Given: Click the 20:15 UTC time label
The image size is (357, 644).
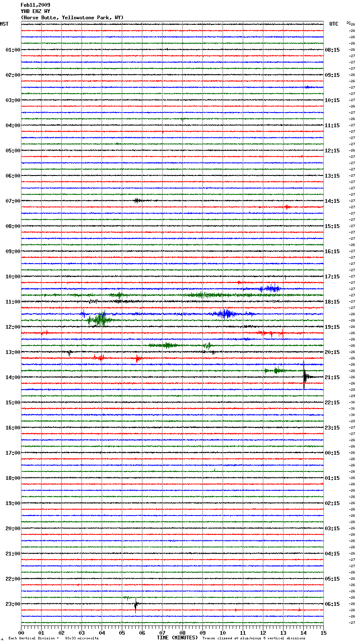Looking at the screenshot, I should 332,352.
